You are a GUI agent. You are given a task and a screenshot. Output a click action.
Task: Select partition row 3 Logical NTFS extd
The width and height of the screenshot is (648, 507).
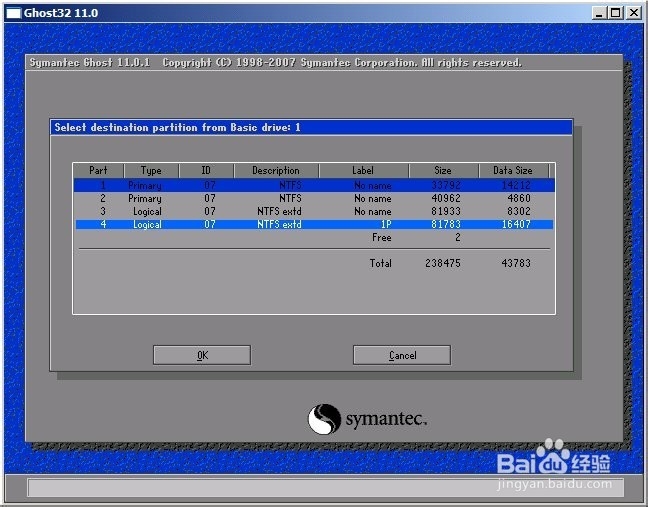click(314, 211)
